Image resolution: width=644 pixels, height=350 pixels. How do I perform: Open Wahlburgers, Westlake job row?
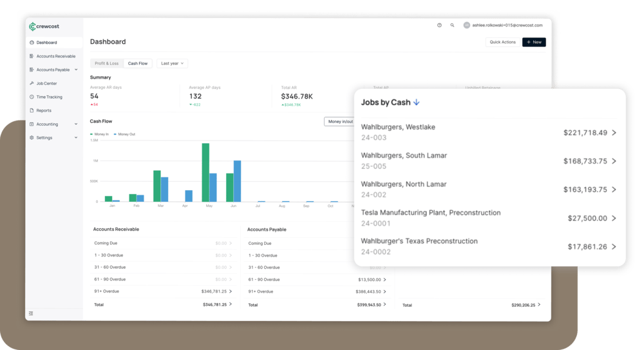pyautogui.click(x=489, y=132)
